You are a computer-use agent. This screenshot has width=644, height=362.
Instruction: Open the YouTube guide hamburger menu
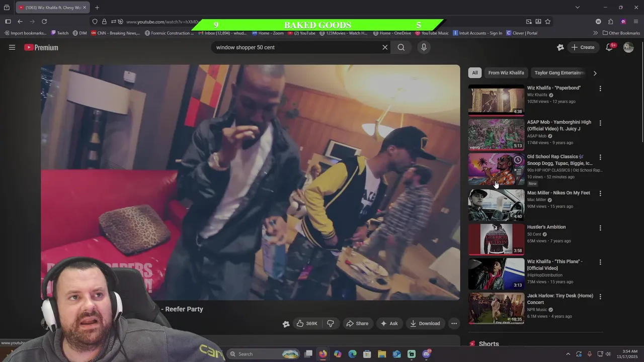12,47
